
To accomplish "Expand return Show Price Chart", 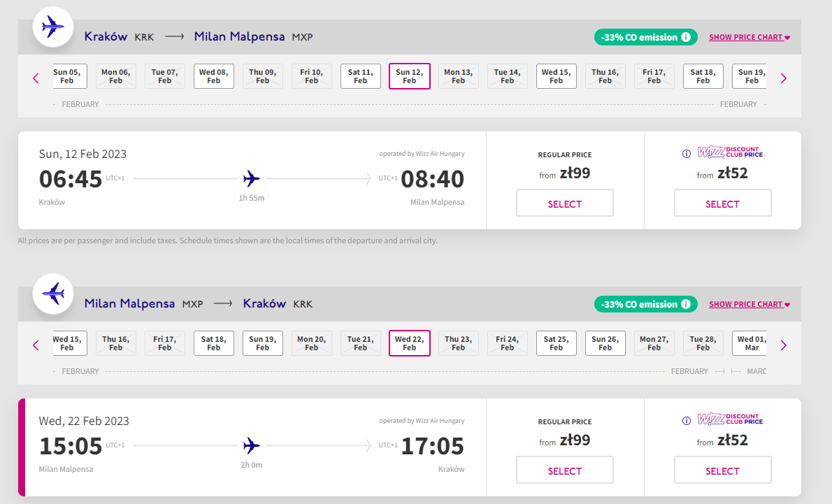I will (x=749, y=304).
